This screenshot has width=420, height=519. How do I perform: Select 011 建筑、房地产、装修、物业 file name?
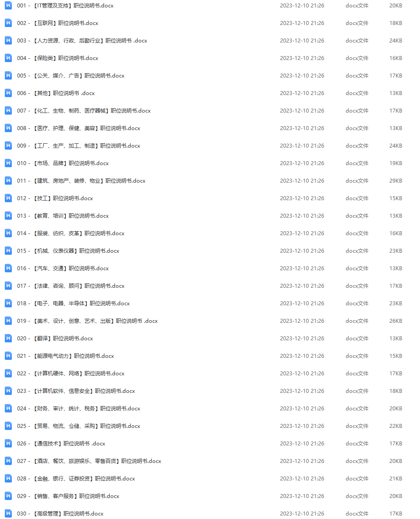[x=81, y=181]
